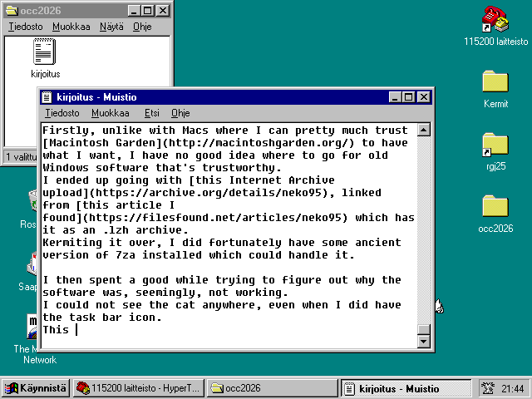Click the Muistio vertical scroll thumb
Viewport: 532px width, 399px height.
coord(424,329)
